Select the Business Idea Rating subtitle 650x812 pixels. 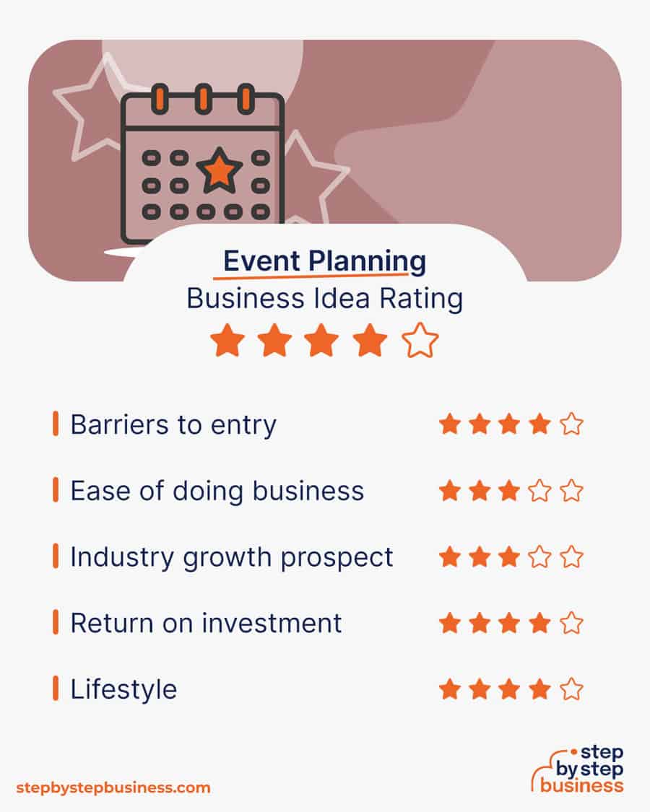[x=324, y=299]
